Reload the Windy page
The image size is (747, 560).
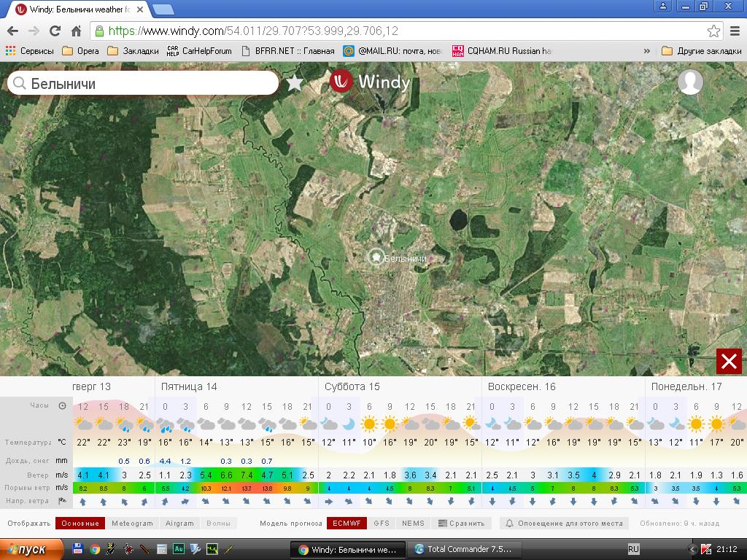coord(55,31)
